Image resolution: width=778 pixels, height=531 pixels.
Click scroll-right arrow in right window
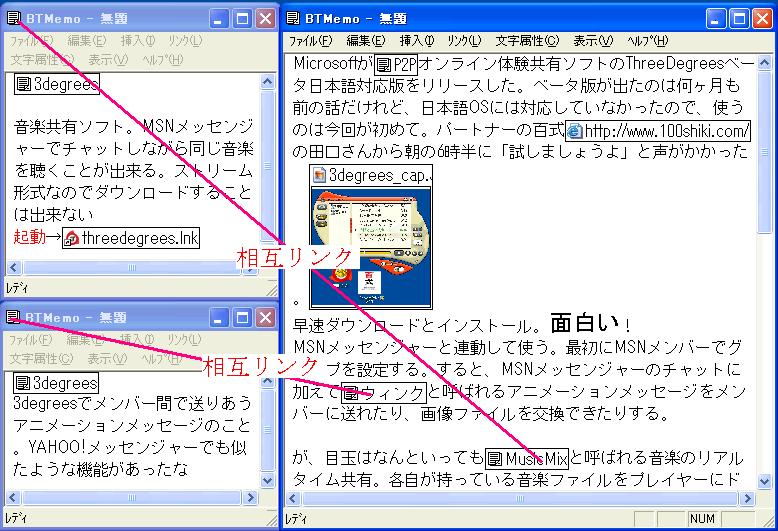[748, 498]
